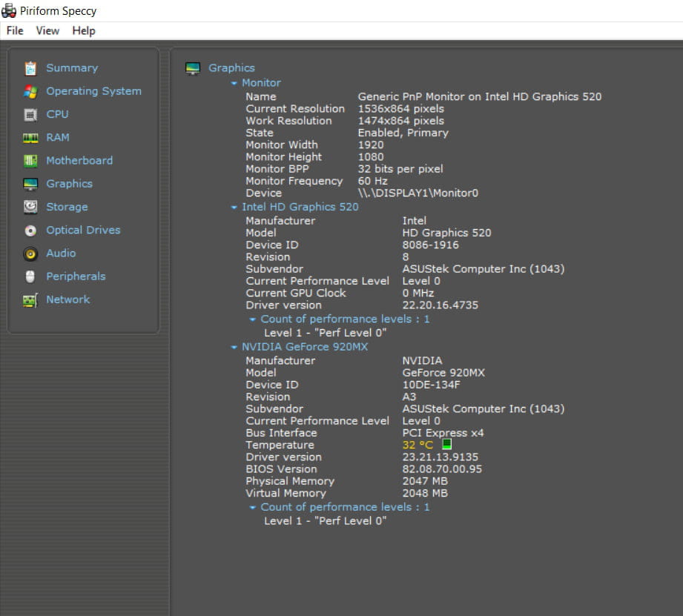Viewport: 683px width, 616px height.
Task: Collapse the Monitor section arrow
Action: pos(234,84)
